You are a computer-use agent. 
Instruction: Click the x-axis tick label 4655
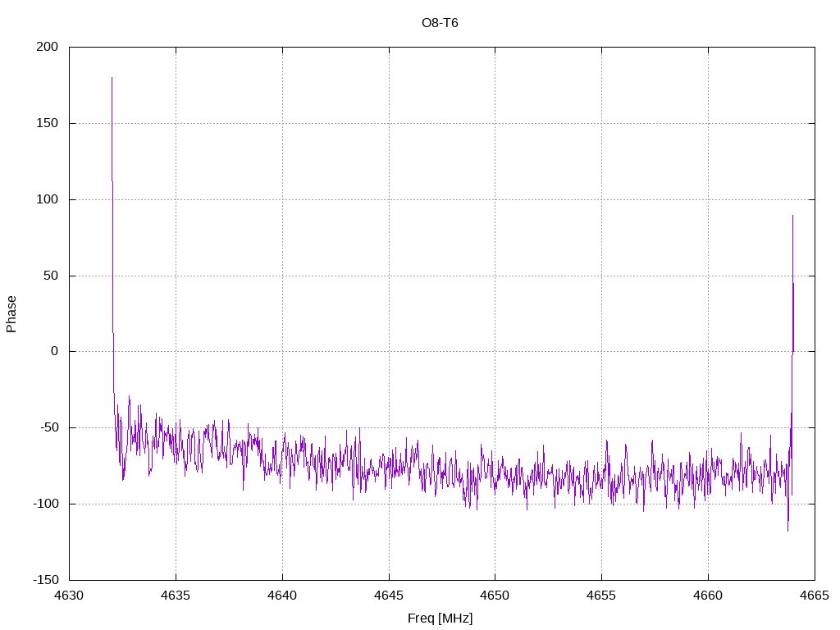601,596
